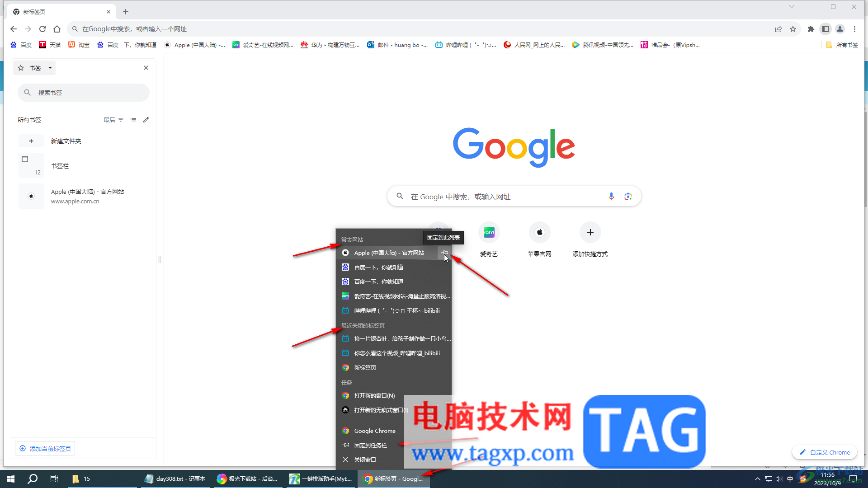
Task: Open 腾讯视频 bookmark in the bookmarks bar
Action: tap(603, 45)
